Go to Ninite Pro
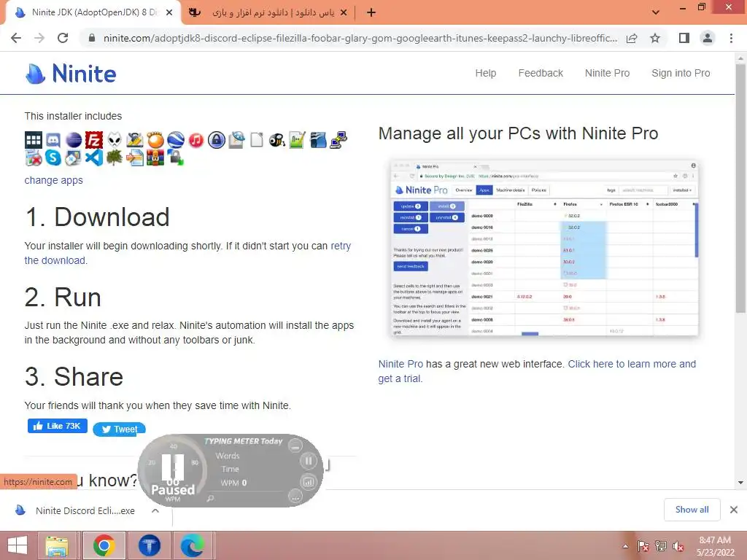This screenshot has height=560, width=747. pos(607,74)
